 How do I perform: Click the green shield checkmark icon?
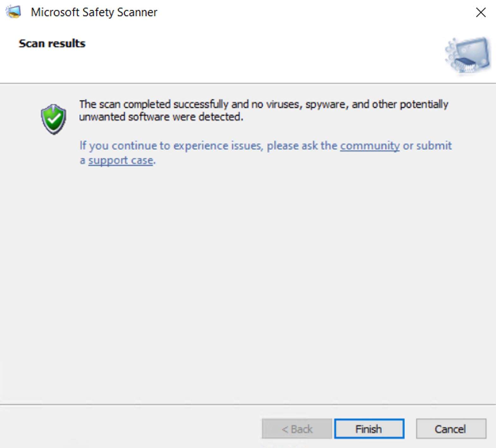pyautogui.click(x=53, y=119)
